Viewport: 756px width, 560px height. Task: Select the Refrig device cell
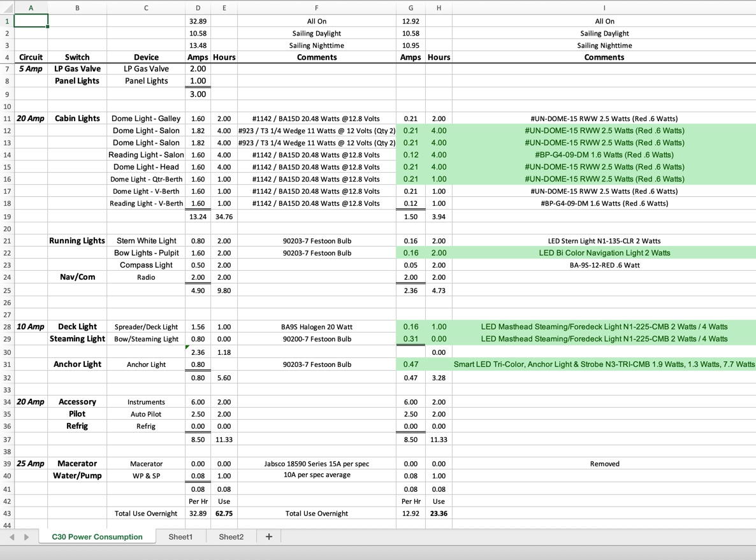tap(146, 426)
